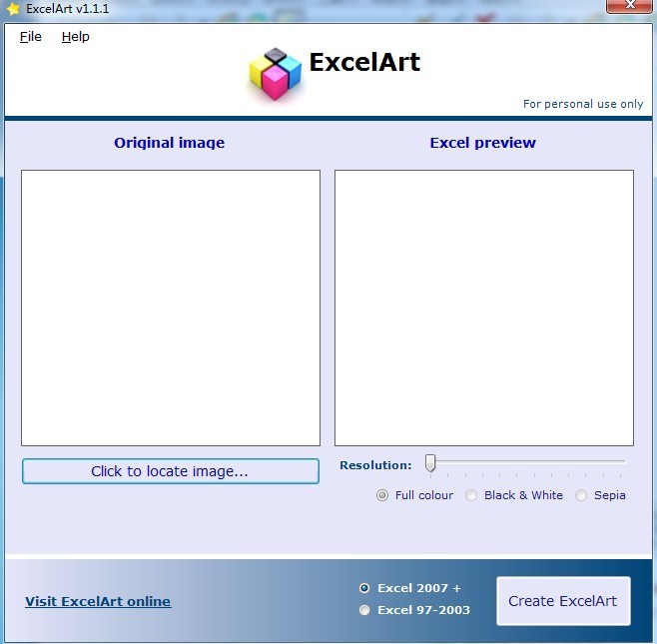657x644 pixels.
Task: Click inside the Excel preview panel
Action: [x=484, y=308]
